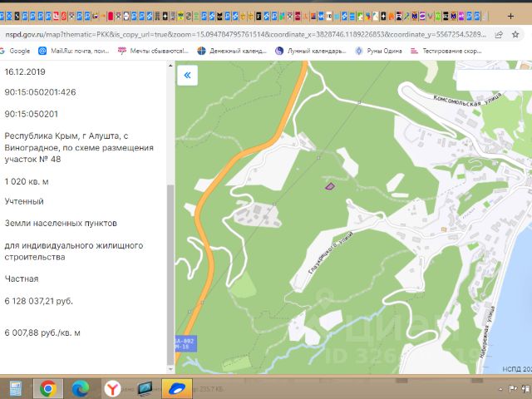
Task: Open the monitor app in the taskbar
Action: click(145, 388)
